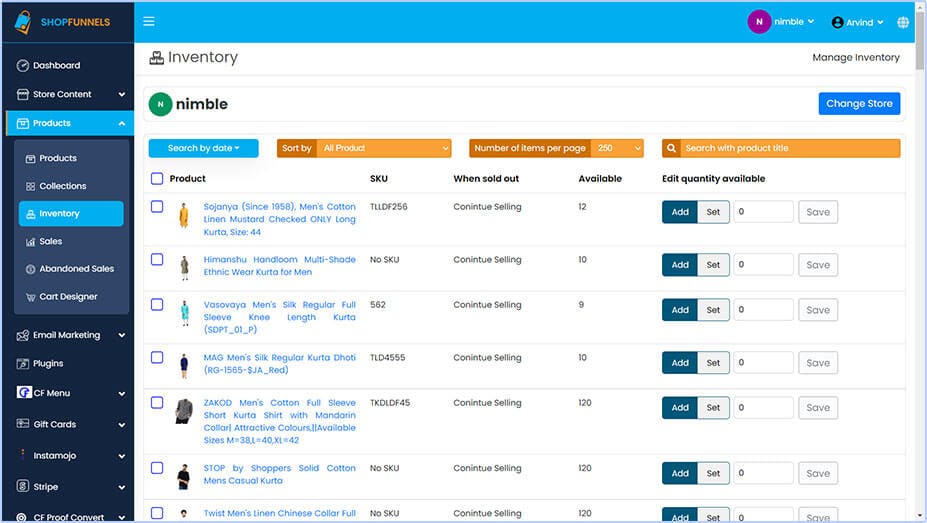Click the Collections grid icon
This screenshot has height=523, width=927.
pyautogui.click(x=30, y=186)
